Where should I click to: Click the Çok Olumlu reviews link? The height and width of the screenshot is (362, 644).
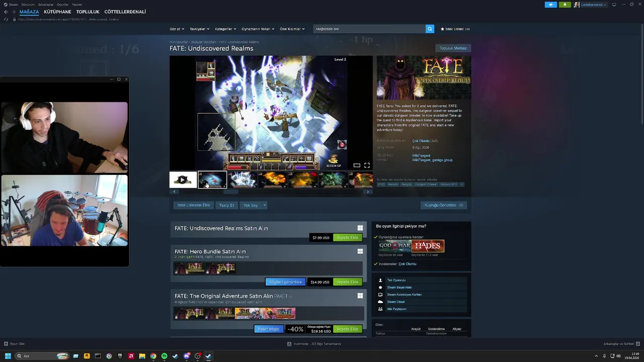[x=421, y=141]
